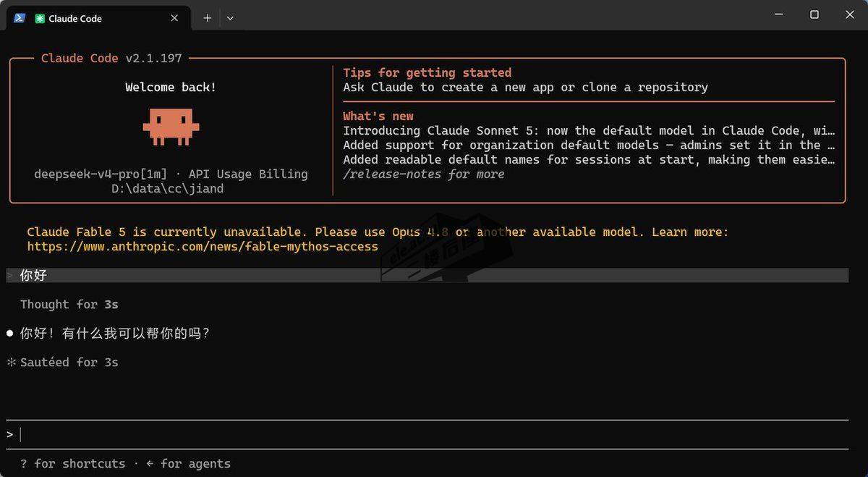Screen dimensions: 868x477
Task: Click the "Added support for organization default models" line
Action: [589, 145]
